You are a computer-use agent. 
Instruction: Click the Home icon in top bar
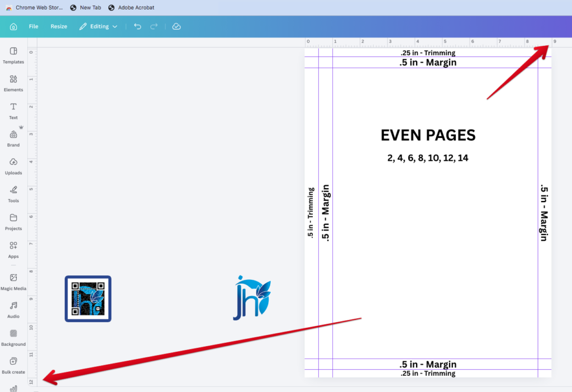tap(13, 26)
